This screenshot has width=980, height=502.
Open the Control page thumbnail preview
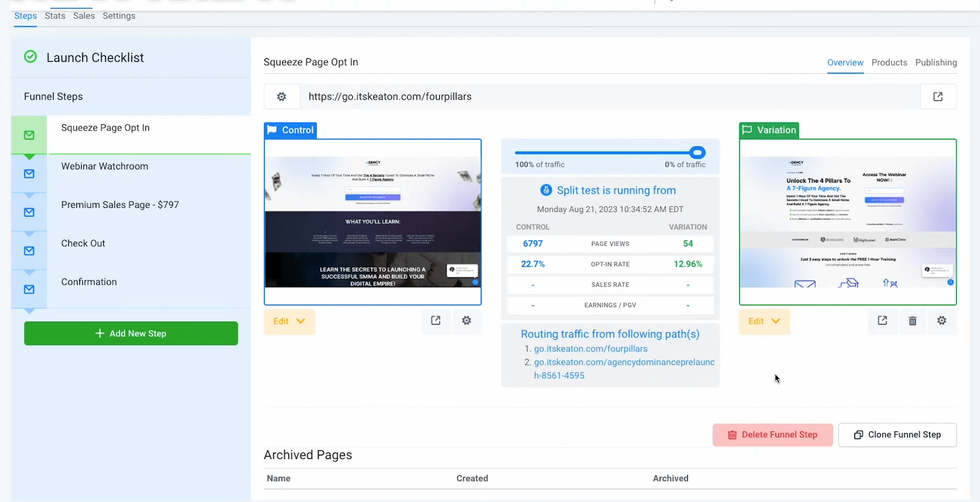click(x=373, y=222)
